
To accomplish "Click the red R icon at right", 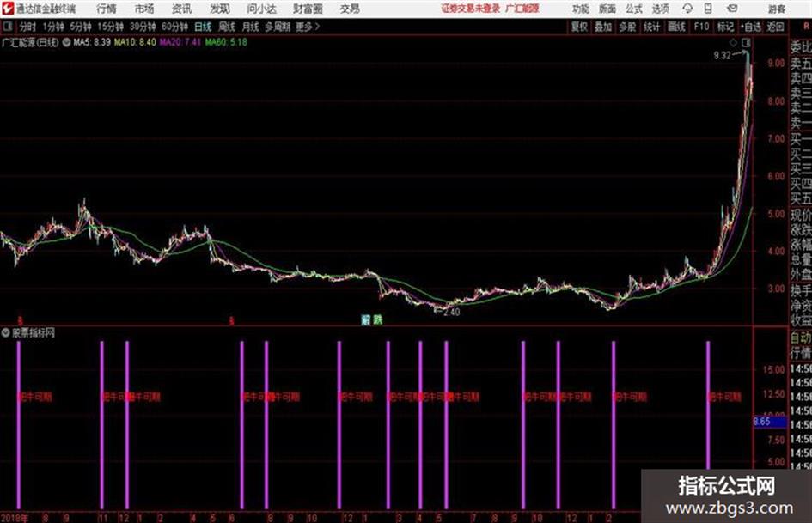I will [806, 27].
